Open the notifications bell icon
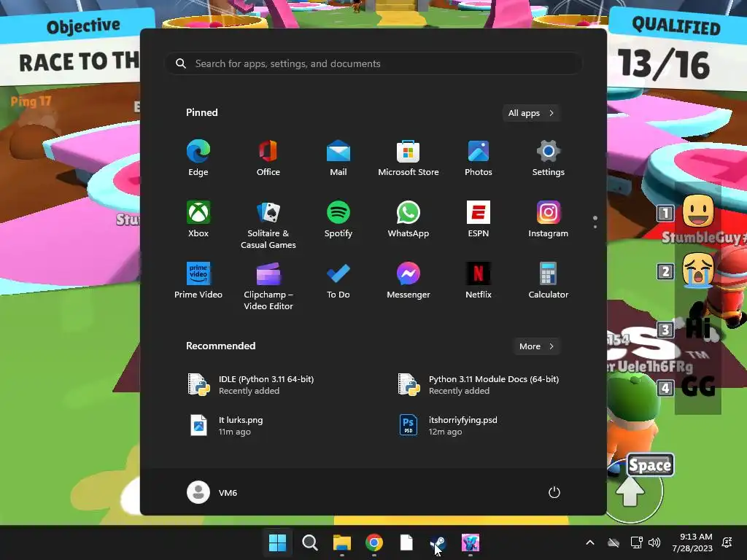 click(727, 542)
